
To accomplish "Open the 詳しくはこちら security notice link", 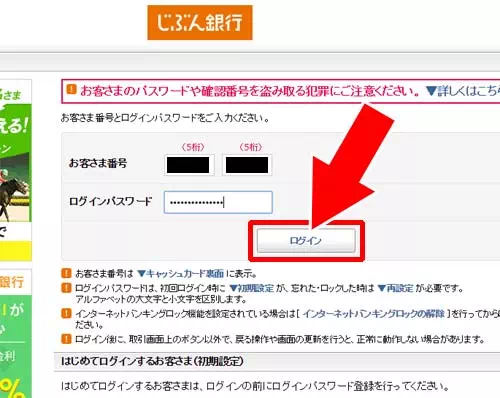I will coord(463,91).
